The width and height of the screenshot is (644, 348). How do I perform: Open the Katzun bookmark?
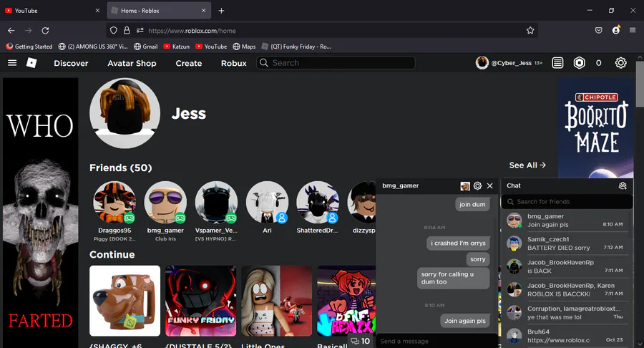pos(177,47)
